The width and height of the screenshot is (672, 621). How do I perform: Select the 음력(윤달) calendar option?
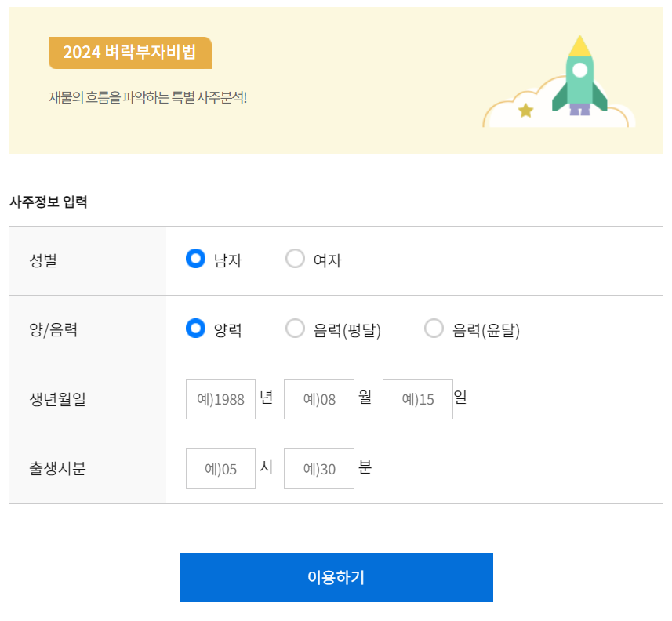point(434,329)
